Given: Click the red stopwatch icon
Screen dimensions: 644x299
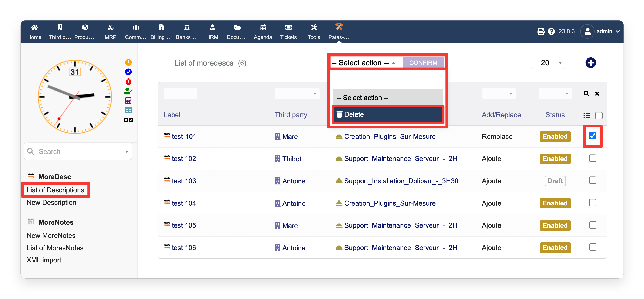Looking at the screenshot, I should tap(128, 81).
